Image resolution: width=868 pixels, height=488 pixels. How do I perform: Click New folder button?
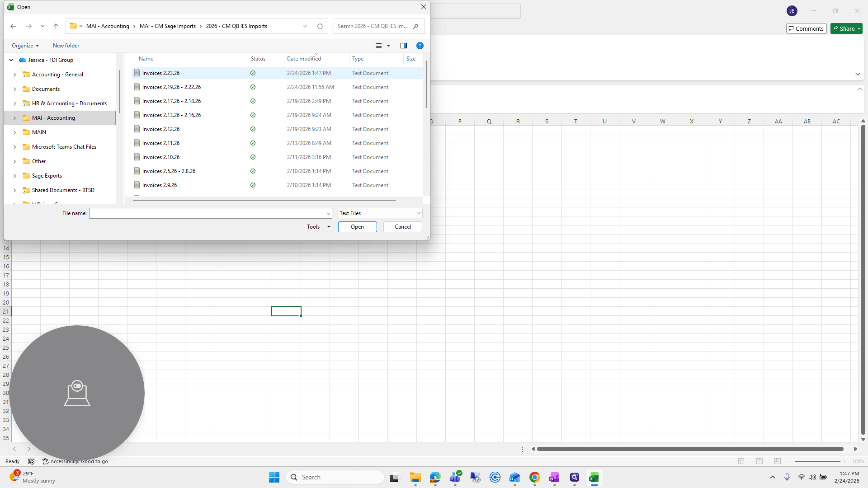point(66,46)
